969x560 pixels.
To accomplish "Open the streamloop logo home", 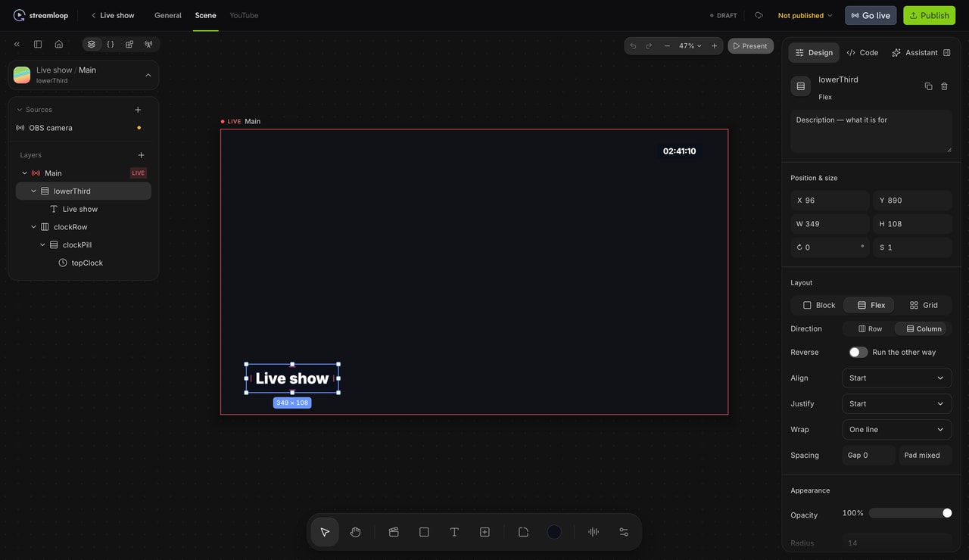I will click(41, 15).
